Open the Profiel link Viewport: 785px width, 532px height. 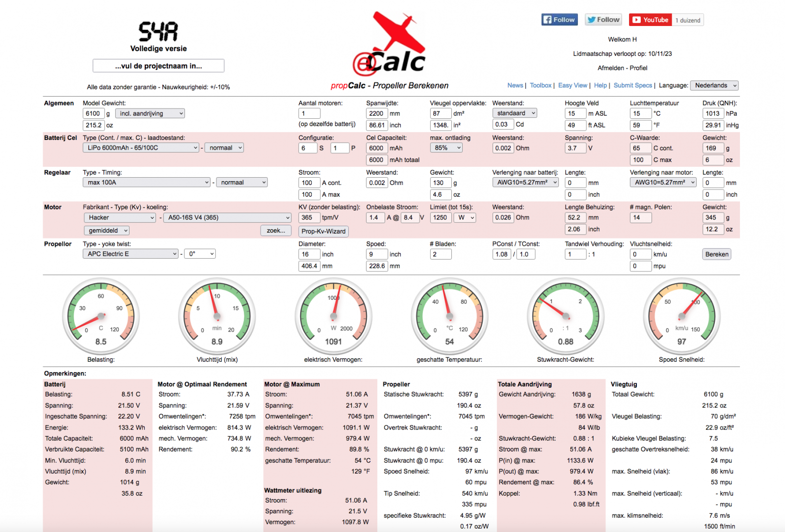(x=638, y=68)
